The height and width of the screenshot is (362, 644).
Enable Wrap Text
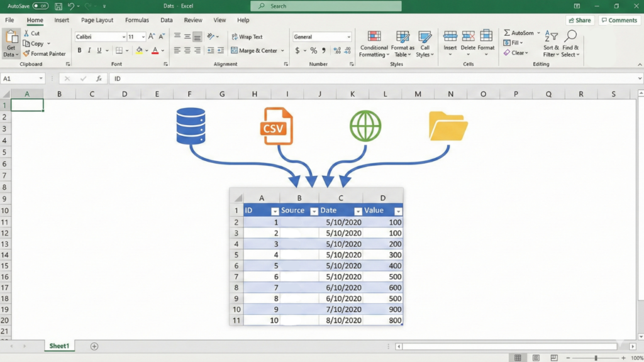point(250,36)
